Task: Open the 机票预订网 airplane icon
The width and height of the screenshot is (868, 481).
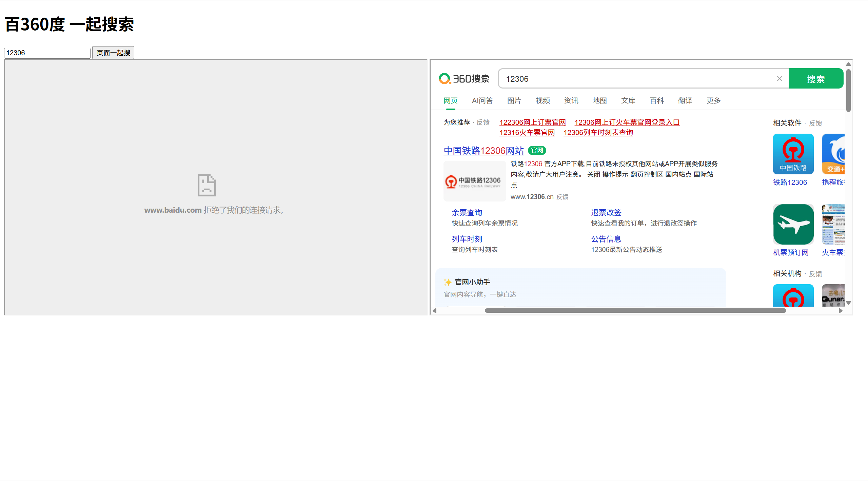Action: [793, 224]
